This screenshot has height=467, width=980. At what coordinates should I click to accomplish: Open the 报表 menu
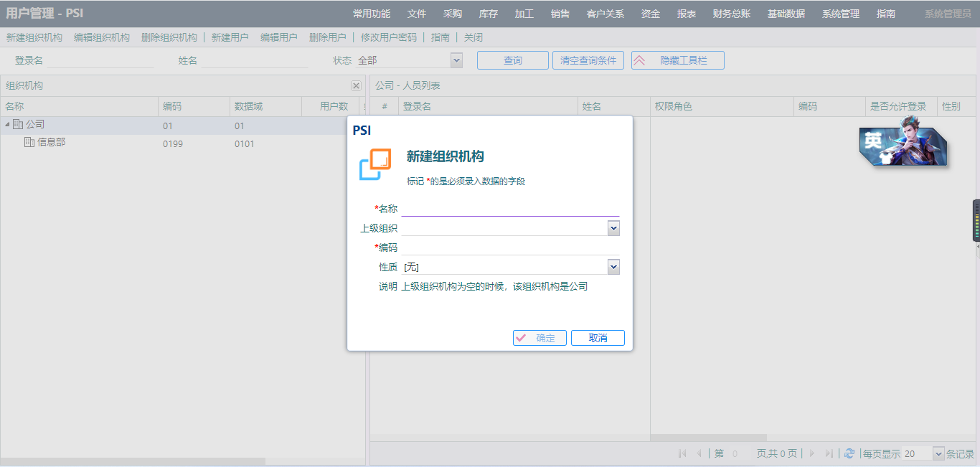pyautogui.click(x=687, y=14)
